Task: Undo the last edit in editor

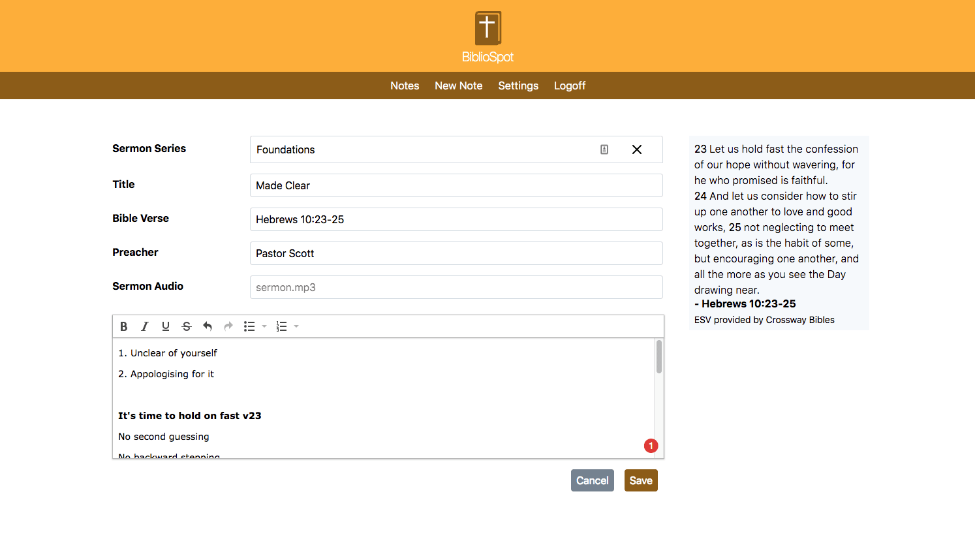Action: [x=207, y=326]
